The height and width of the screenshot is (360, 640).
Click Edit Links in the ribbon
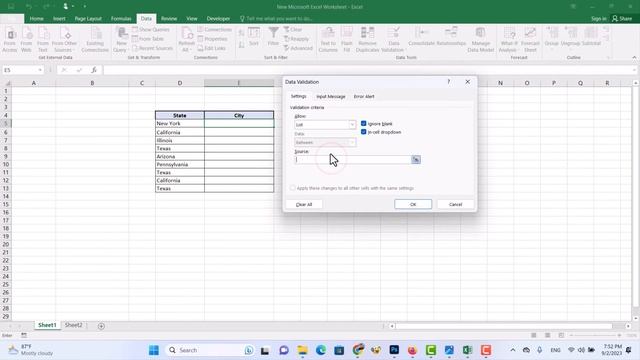[211, 48]
